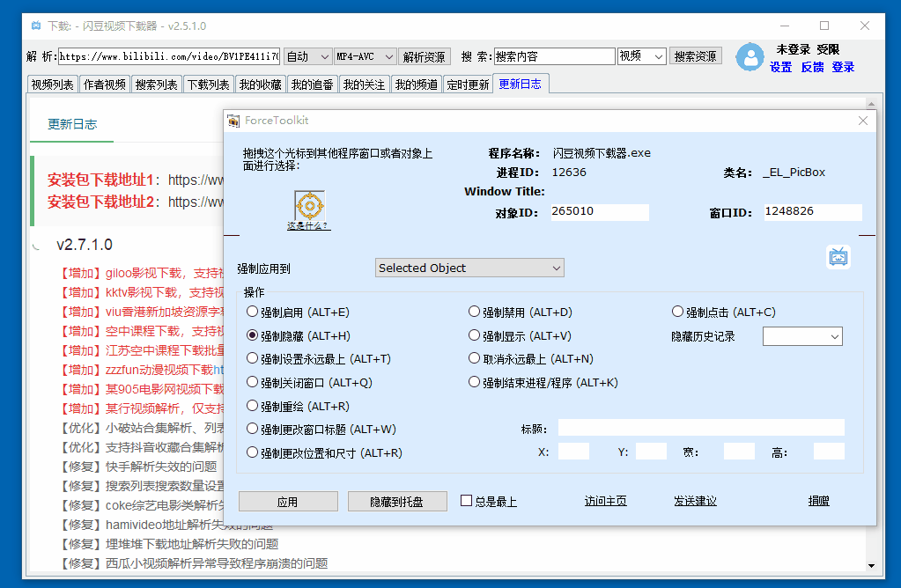Open the MP4-AVC format dropdown

pyautogui.click(x=365, y=55)
